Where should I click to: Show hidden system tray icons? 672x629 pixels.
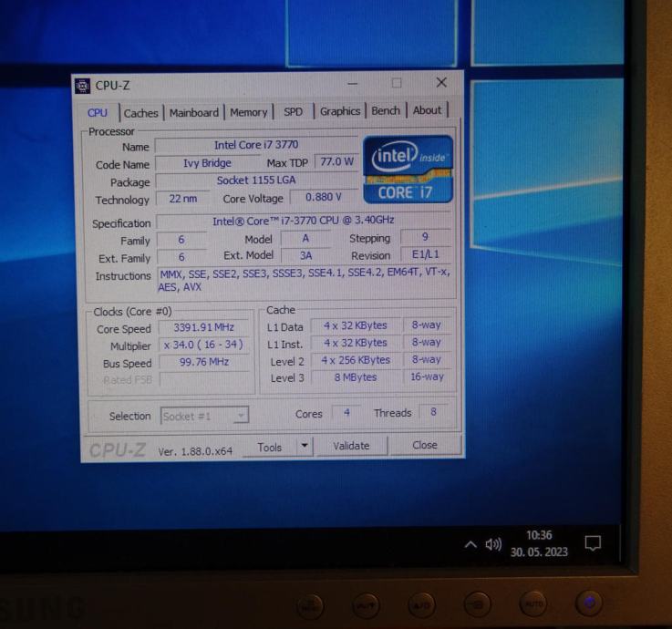(470, 545)
